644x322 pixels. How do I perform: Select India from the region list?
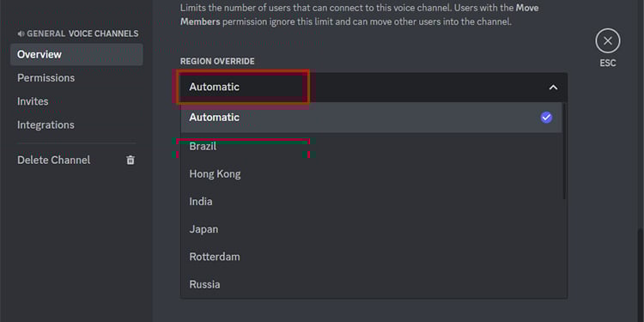click(371, 201)
